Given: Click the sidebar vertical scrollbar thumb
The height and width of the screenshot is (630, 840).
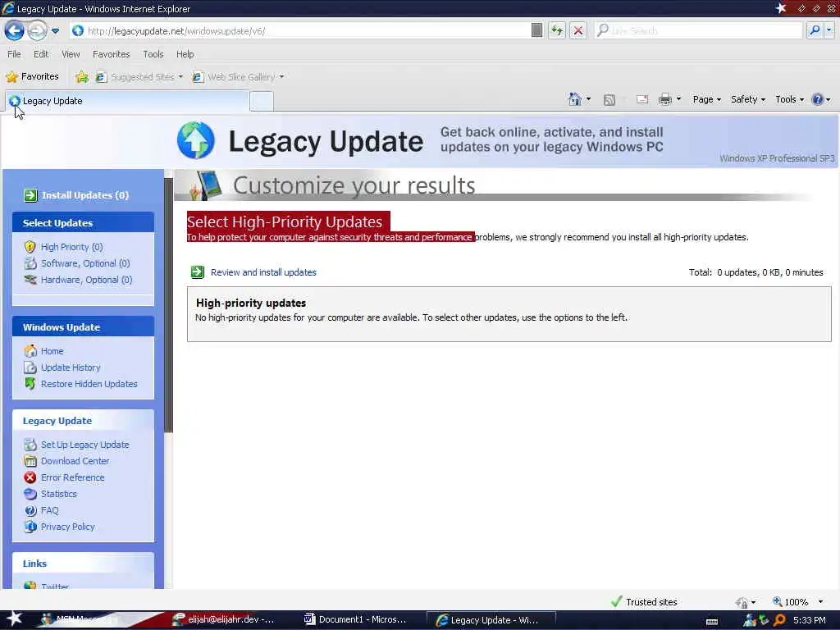Looking at the screenshot, I should point(169,305).
